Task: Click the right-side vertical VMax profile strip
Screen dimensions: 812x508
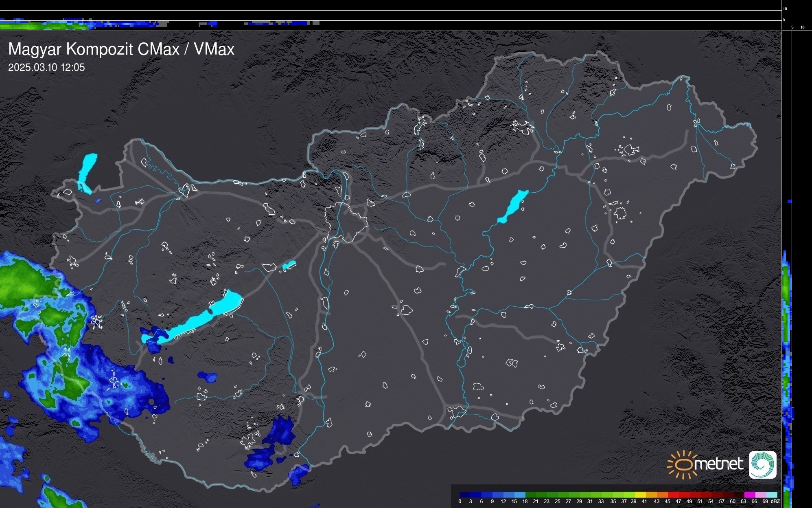Action: 787,326
